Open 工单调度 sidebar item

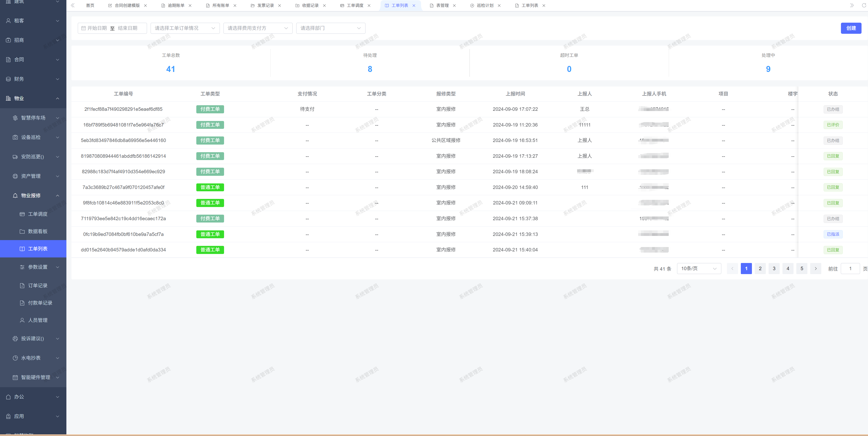point(37,214)
